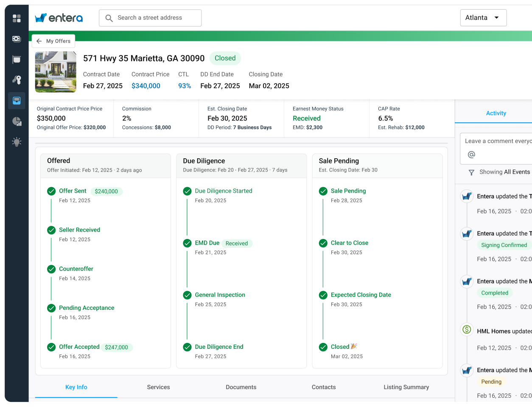Open the lightbulb insights sidebar icon
Screen dimensions: 532x407
pos(17,142)
